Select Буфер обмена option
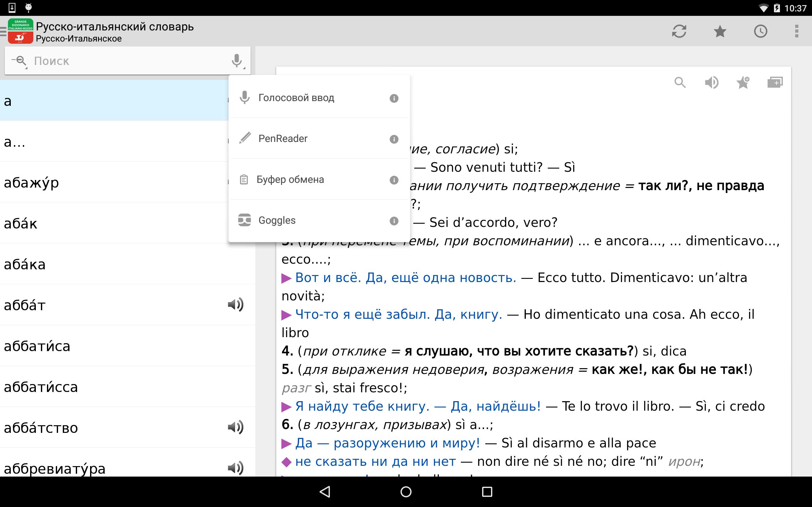 click(290, 180)
